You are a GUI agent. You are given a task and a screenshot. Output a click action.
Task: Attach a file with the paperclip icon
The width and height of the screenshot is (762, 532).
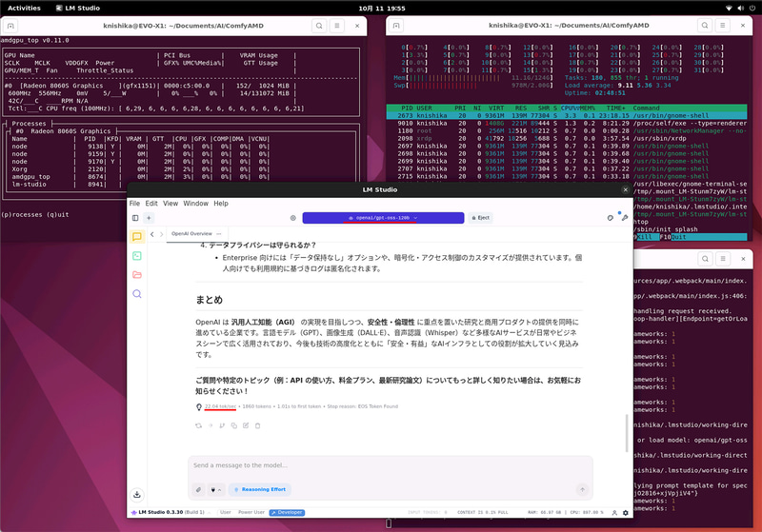click(198, 490)
